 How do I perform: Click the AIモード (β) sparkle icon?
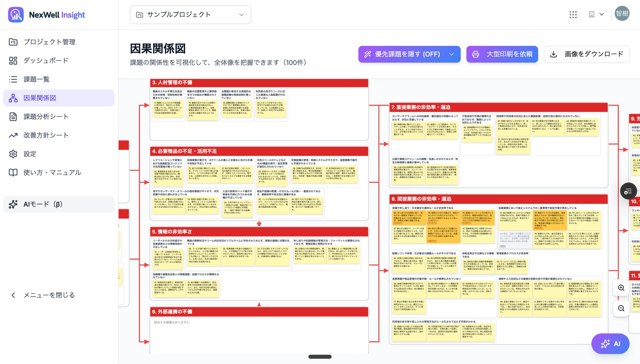click(x=13, y=204)
